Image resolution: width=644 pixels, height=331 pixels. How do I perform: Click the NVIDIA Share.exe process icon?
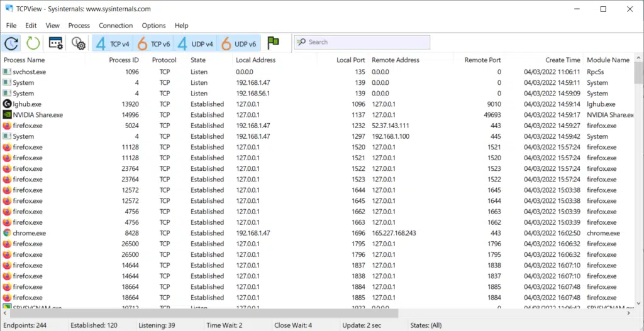coord(6,115)
